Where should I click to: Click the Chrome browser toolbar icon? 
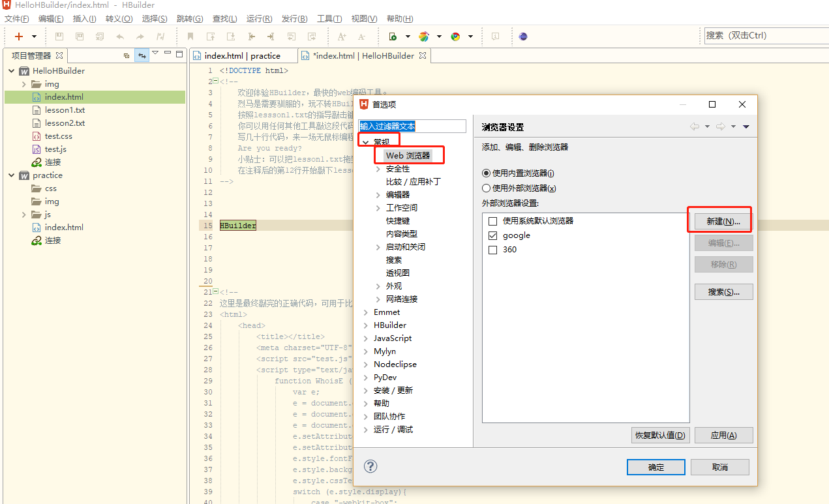click(455, 37)
